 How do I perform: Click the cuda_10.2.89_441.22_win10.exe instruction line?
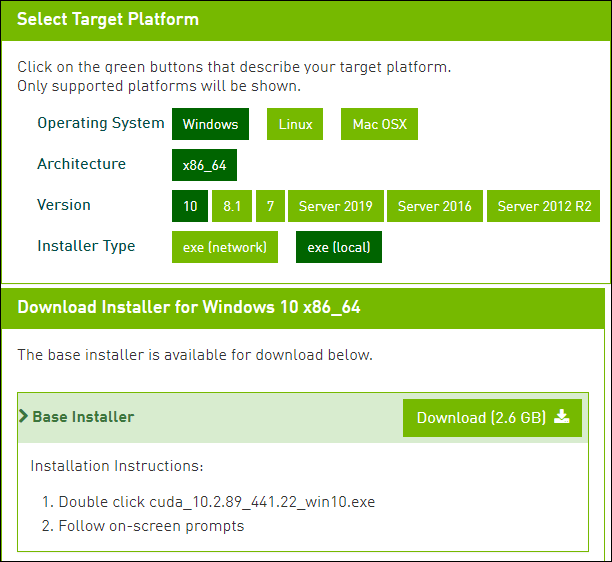point(216,502)
